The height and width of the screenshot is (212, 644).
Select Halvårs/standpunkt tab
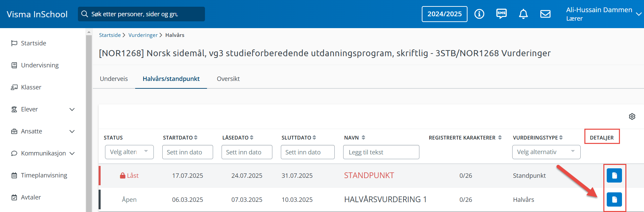tap(171, 79)
